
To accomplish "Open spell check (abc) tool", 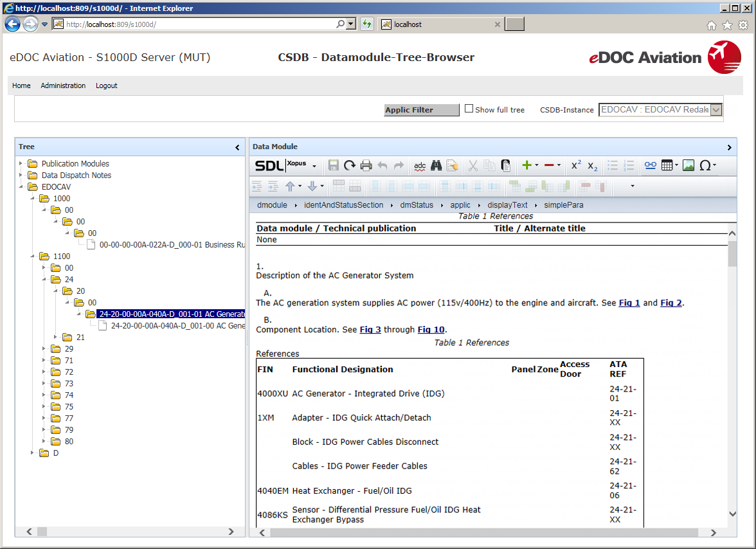I will click(420, 166).
